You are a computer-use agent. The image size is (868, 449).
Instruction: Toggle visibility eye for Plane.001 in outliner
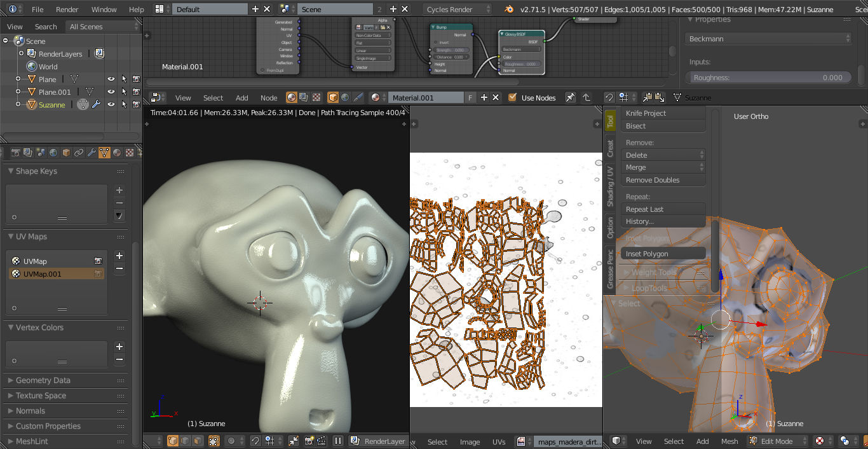pos(111,92)
